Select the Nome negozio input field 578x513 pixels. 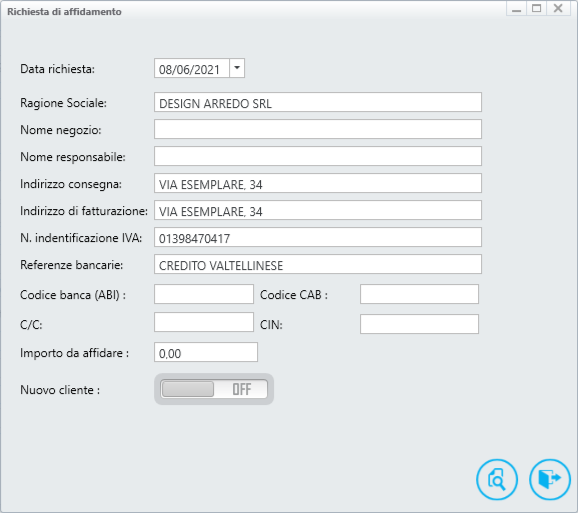318,129
